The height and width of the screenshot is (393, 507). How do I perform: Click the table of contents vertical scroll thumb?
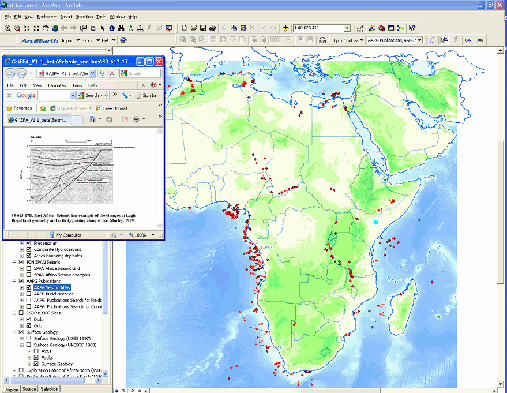click(x=105, y=278)
